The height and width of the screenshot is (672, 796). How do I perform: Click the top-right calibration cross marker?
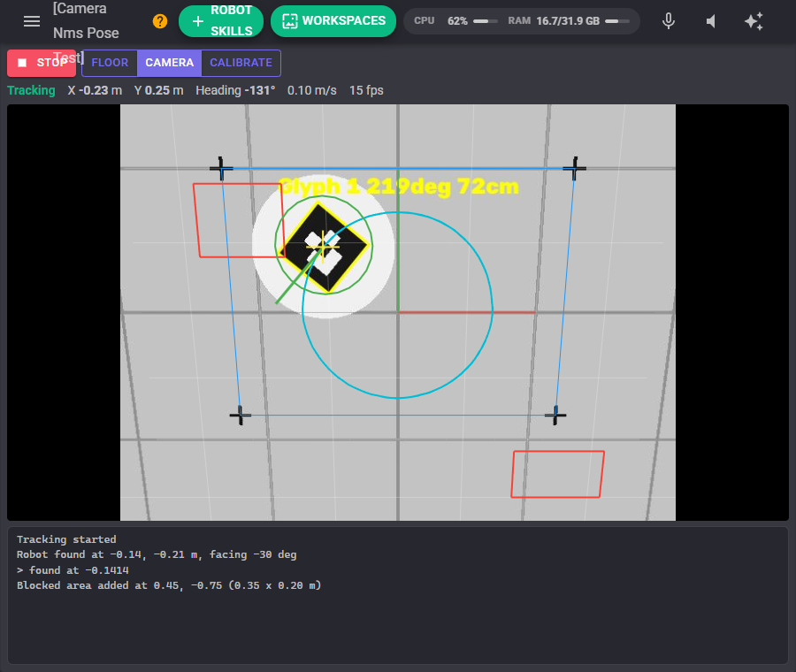(574, 168)
